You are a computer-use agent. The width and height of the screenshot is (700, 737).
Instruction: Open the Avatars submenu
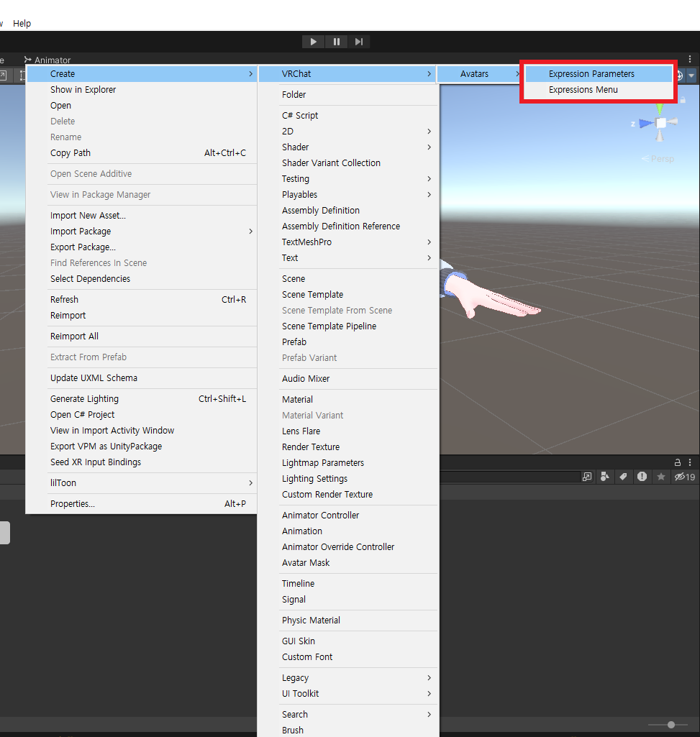tap(479, 74)
